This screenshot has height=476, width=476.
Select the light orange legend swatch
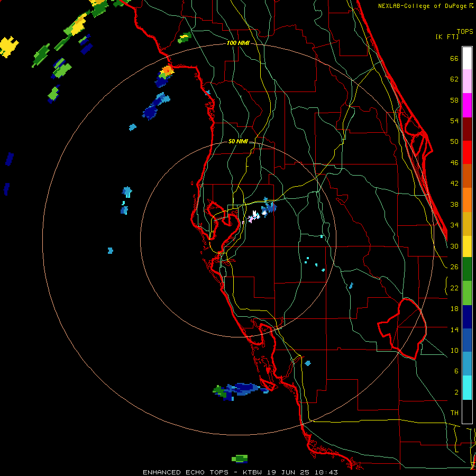pyautogui.click(x=467, y=200)
